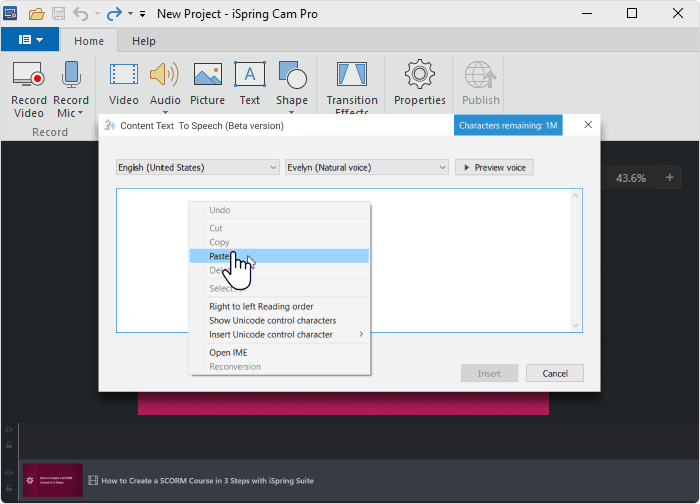Select the SCORM course clip thumbnail
Image resolution: width=700 pixels, height=504 pixels.
(x=53, y=480)
